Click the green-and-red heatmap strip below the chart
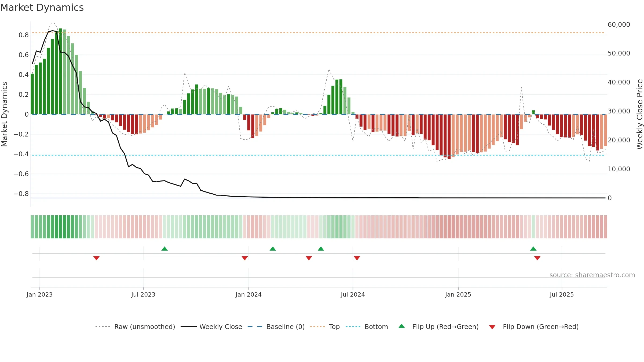 coord(319,227)
